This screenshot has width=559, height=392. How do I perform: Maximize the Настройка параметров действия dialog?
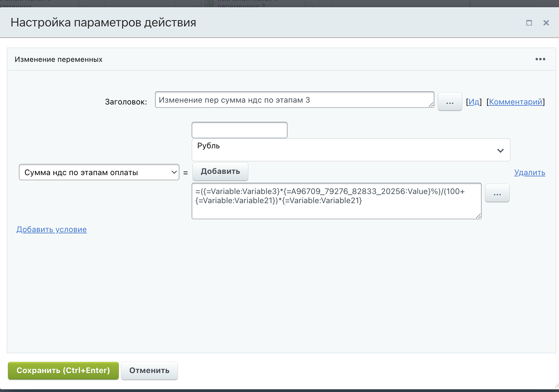coord(529,23)
